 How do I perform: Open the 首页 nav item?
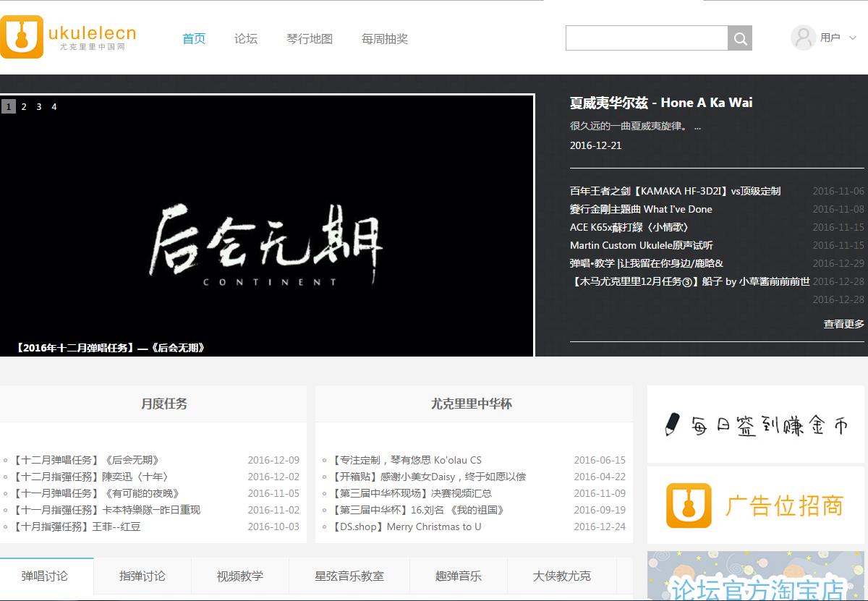pyautogui.click(x=194, y=39)
